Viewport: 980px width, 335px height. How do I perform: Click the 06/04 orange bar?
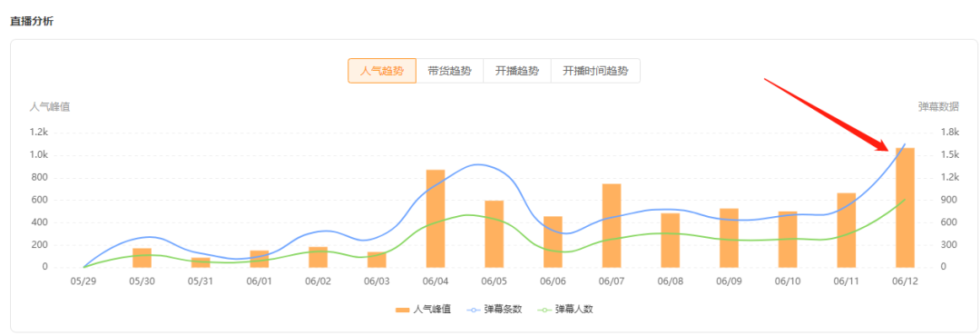point(436,219)
